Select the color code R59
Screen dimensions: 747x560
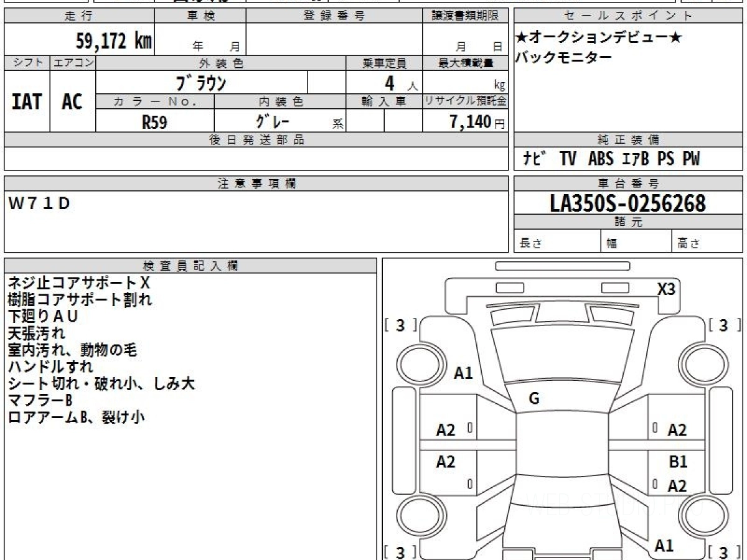point(155,122)
